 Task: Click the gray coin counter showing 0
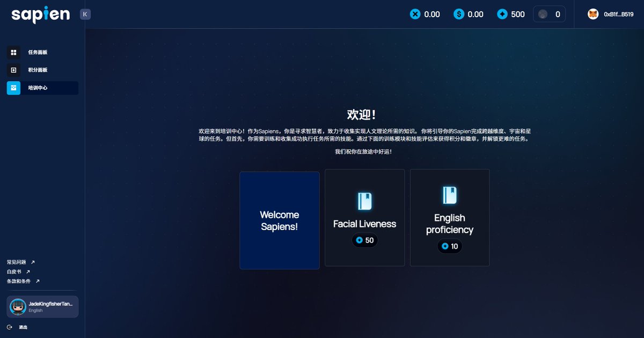pyautogui.click(x=550, y=15)
